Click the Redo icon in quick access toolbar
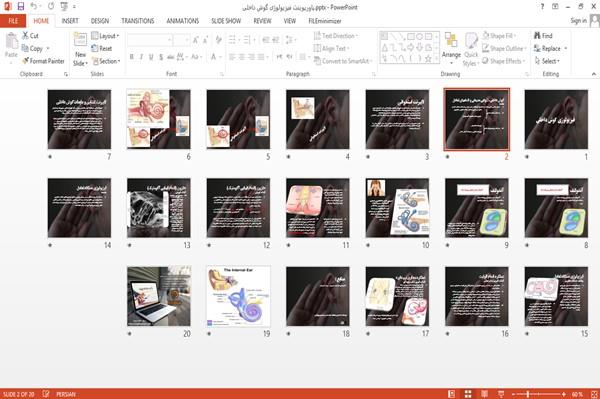 point(51,6)
